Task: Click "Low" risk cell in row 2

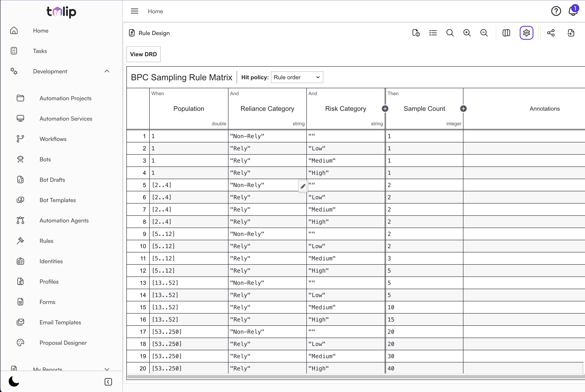Action: point(346,149)
